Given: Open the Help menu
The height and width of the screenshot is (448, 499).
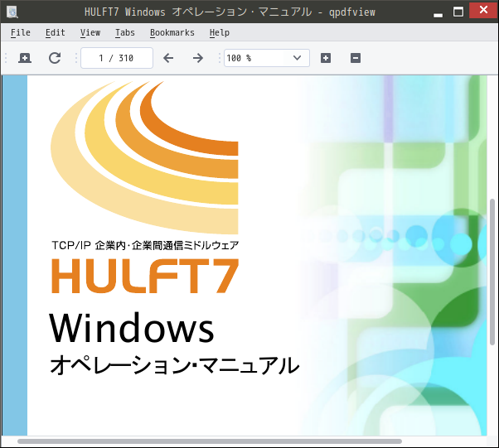Looking at the screenshot, I should 220,33.
